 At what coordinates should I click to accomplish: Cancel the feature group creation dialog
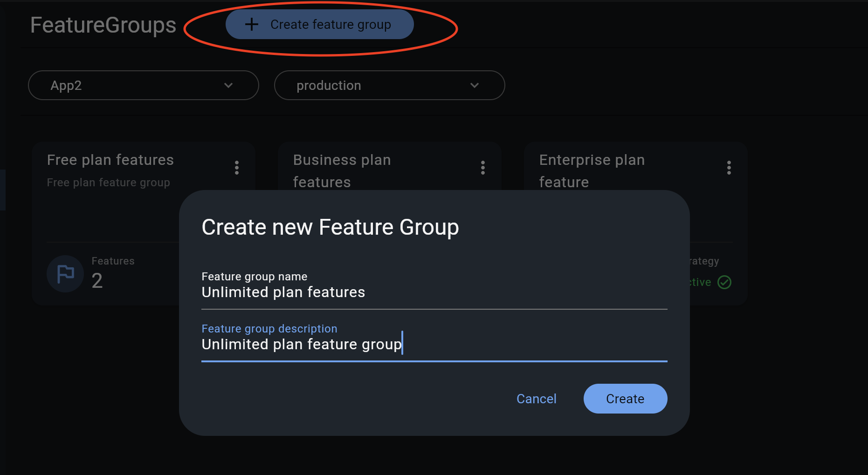(x=536, y=399)
